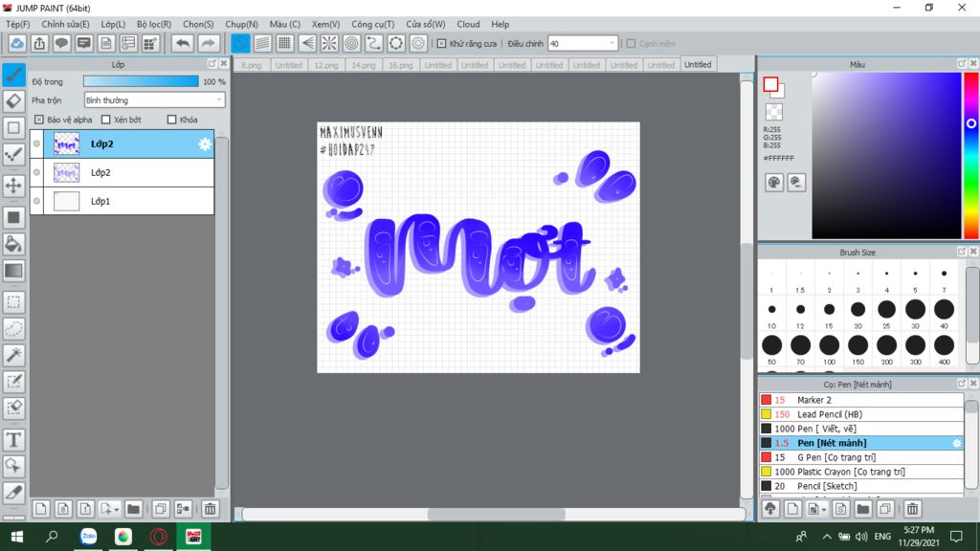Pick a color in the saturation square
This screenshot has height=551, width=980.
[x=886, y=156]
